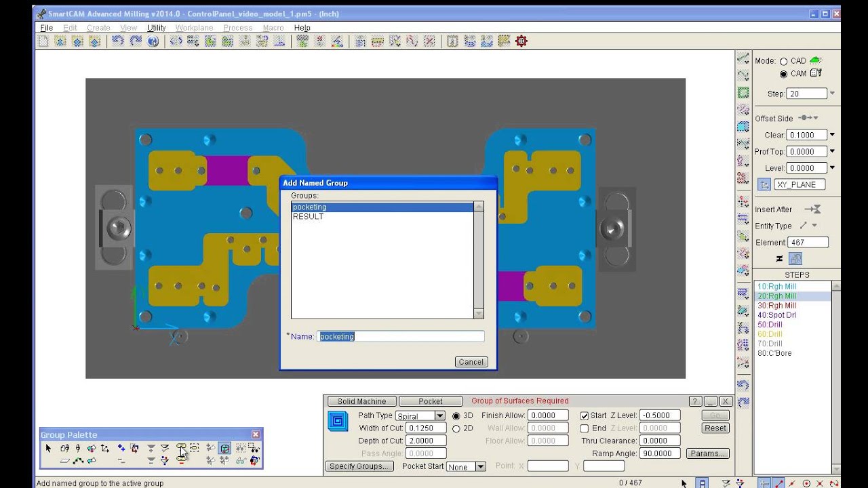Image resolution: width=868 pixels, height=488 pixels.
Task: Select the CAM mode radio button
Action: [x=783, y=74]
